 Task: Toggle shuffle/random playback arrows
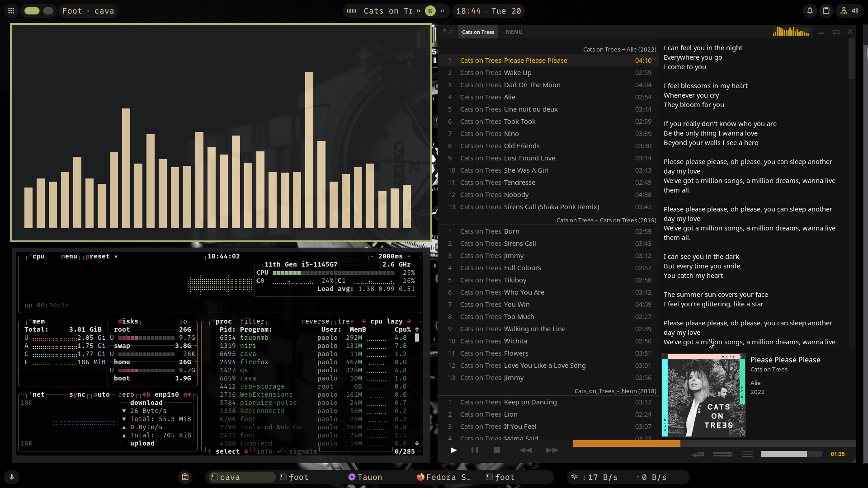(x=722, y=454)
